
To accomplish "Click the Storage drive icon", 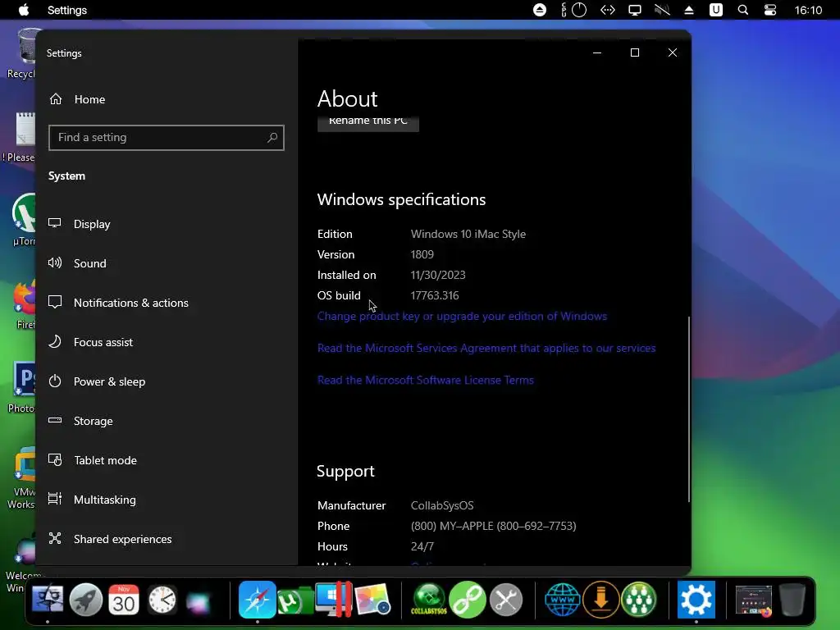I will click(x=55, y=420).
